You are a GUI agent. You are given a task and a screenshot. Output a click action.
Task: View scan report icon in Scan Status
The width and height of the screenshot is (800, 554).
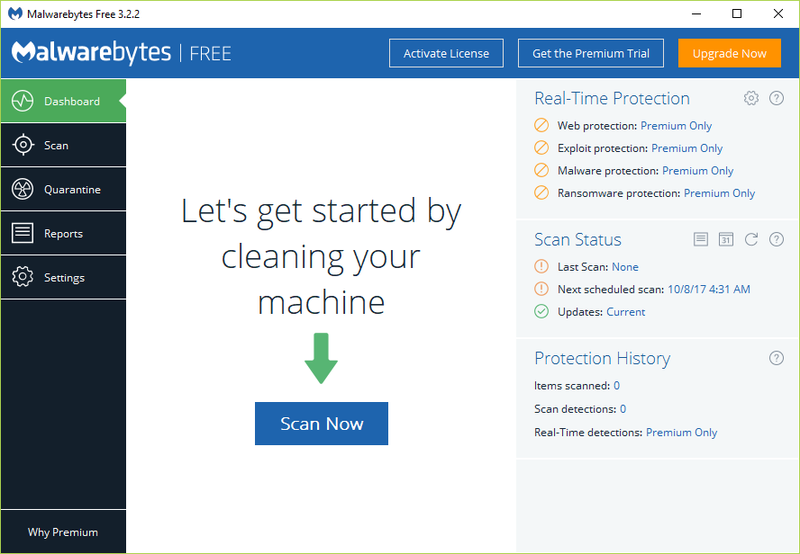pyautogui.click(x=701, y=239)
